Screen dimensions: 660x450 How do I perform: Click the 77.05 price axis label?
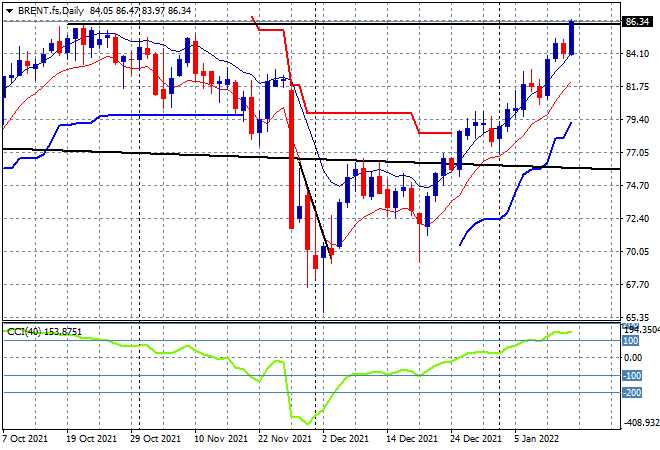(x=637, y=152)
